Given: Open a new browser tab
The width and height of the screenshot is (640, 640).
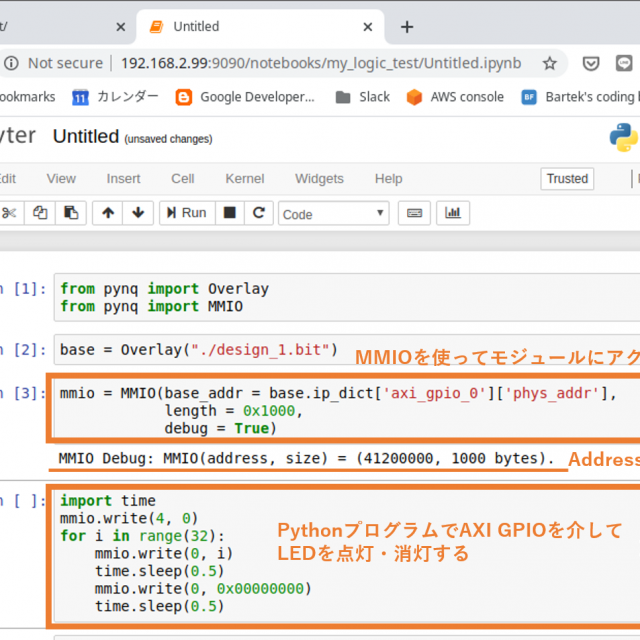Looking at the screenshot, I should (x=406, y=26).
